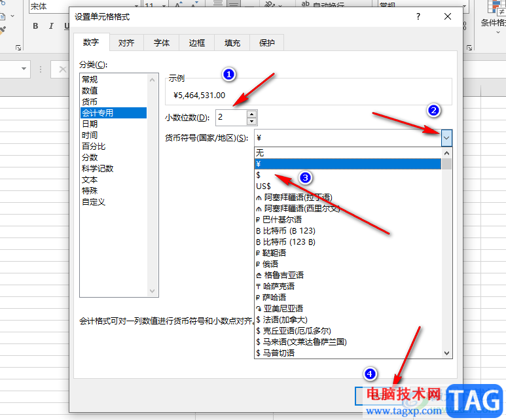Choose 克丘亚语(厄瓜多尔) currency option
The width and height of the screenshot is (506, 420).
click(348, 330)
